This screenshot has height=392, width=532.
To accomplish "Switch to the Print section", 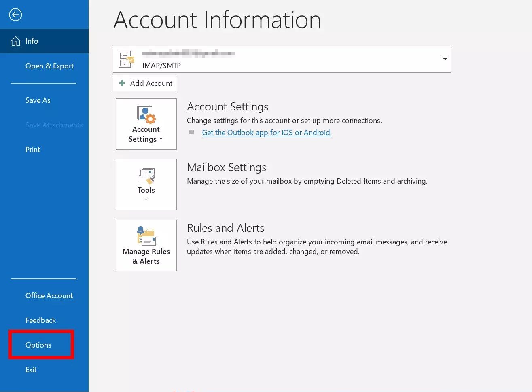I will (32, 149).
